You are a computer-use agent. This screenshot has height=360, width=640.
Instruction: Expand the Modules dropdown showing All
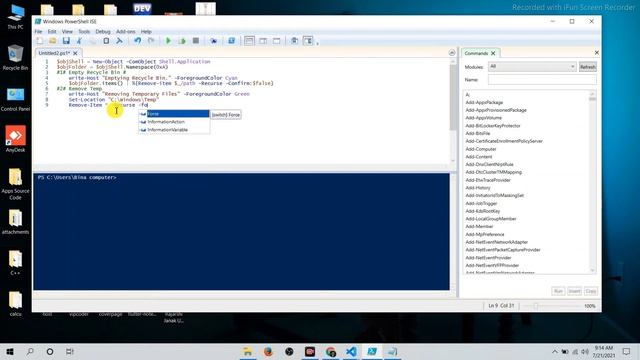coord(532,67)
